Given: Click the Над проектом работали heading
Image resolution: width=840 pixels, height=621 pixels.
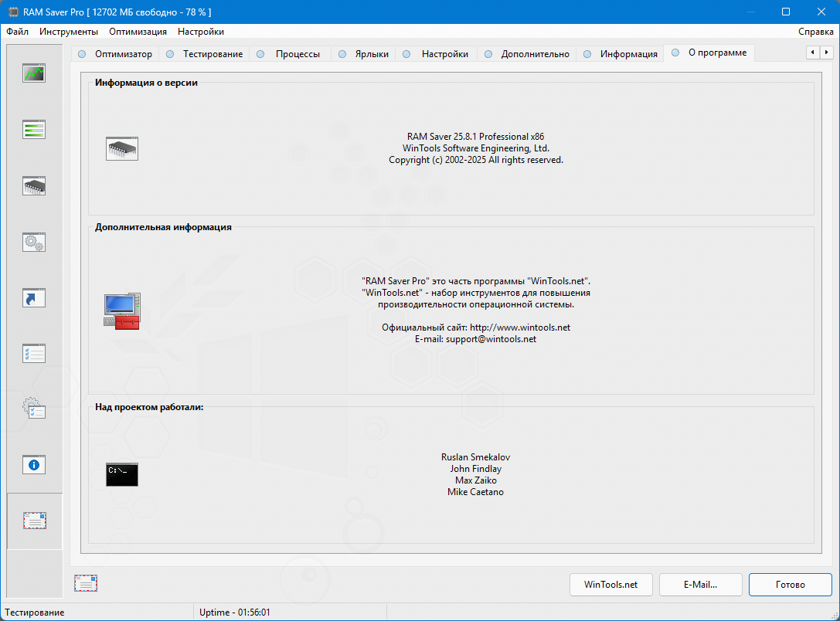Looking at the screenshot, I should [x=149, y=407].
